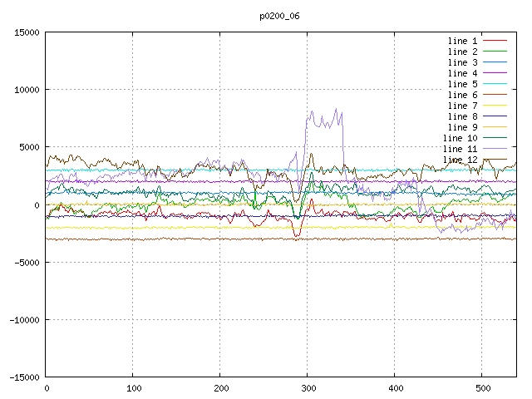This screenshot has height=399, width=532.
Task: Click the 'line 11' legend label
Action: tap(460, 149)
